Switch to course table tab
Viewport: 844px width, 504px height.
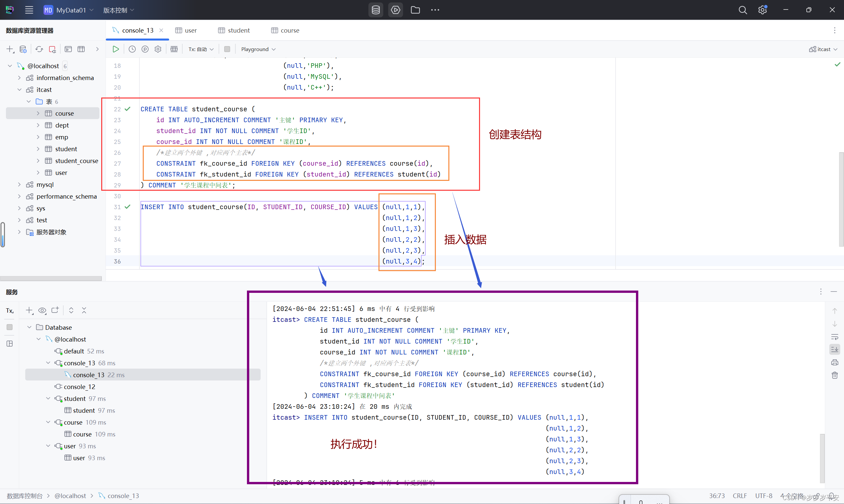pyautogui.click(x=285, y=30)
